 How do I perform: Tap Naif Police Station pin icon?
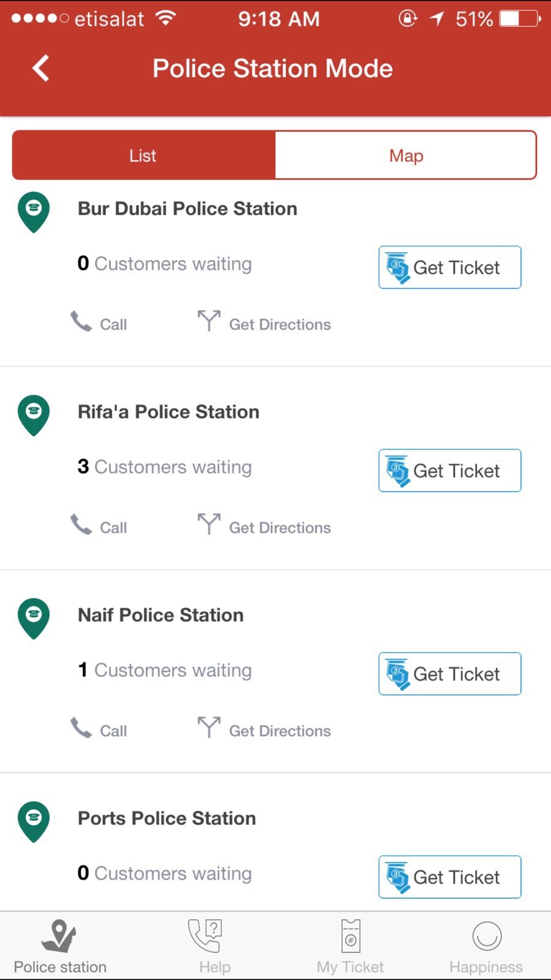coord(34,619)
